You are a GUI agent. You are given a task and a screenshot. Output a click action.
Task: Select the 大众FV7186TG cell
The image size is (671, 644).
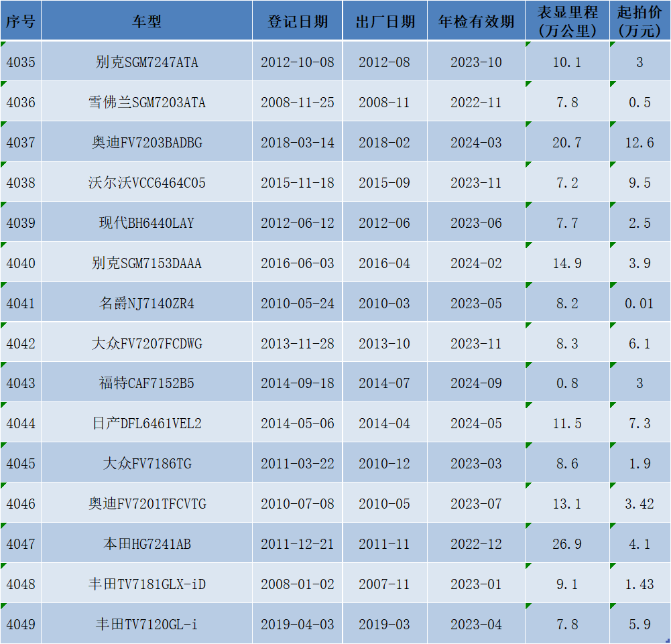(x=147, y=463)
